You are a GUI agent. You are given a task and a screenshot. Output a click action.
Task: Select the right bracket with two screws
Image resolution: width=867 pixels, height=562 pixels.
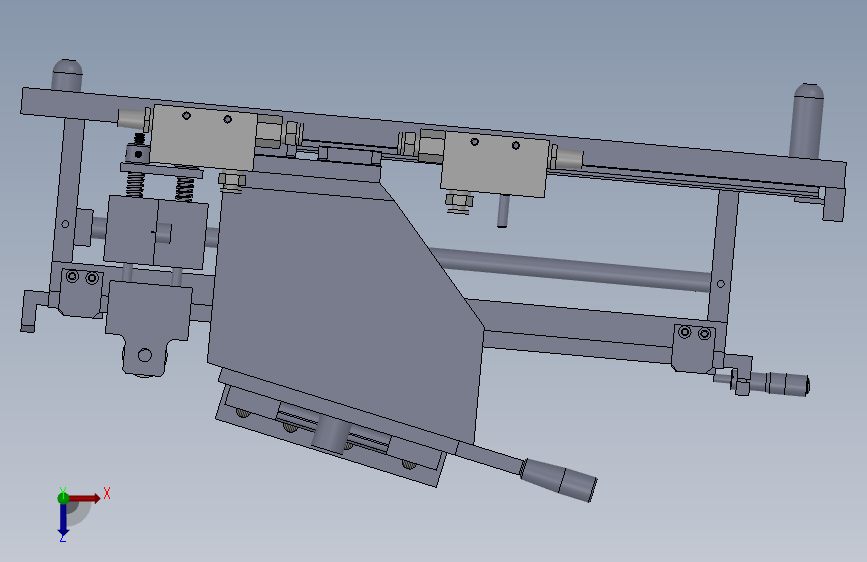coord(693,348)
